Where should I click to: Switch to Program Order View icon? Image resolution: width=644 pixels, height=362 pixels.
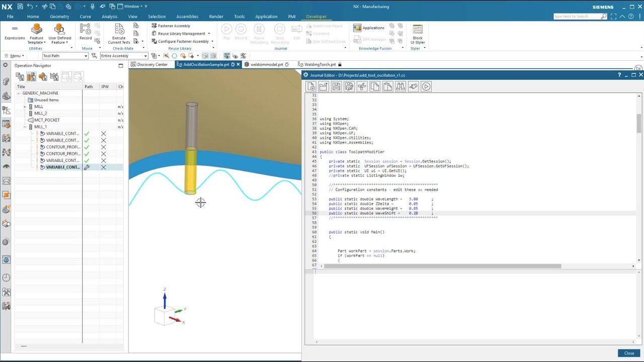click(20, 77)
